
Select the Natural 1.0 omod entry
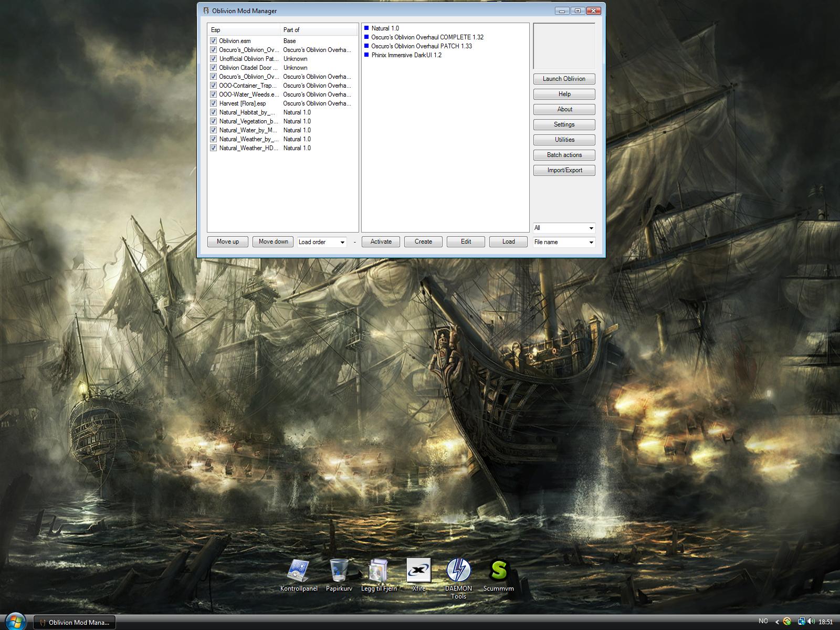tap(385, 28)
